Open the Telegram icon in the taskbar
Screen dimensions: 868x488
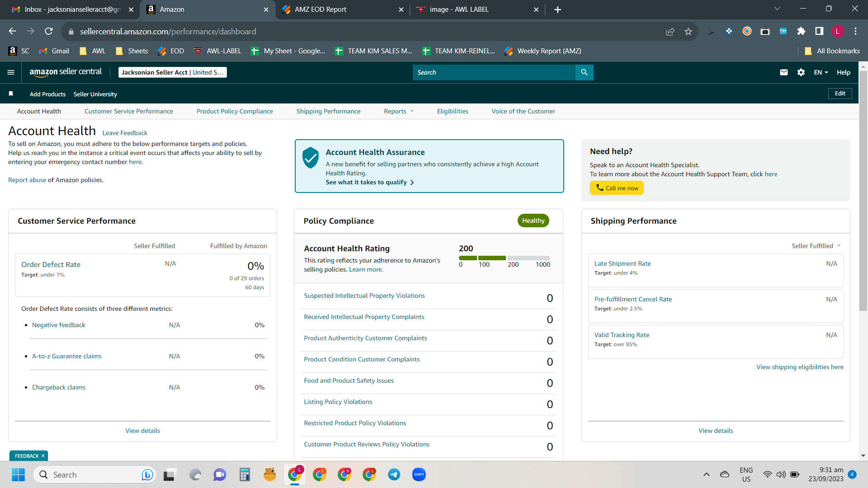[x=394, y=475]
